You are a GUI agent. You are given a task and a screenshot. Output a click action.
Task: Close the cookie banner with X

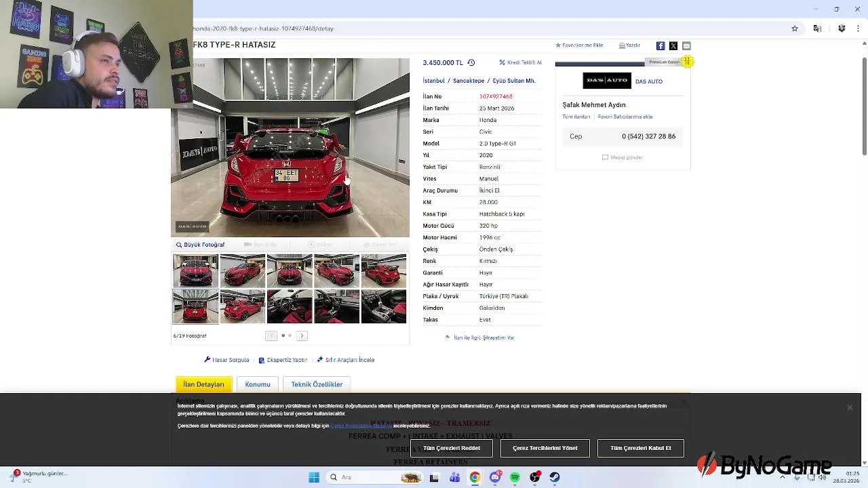pyautogui.click(x=850, y=407)
